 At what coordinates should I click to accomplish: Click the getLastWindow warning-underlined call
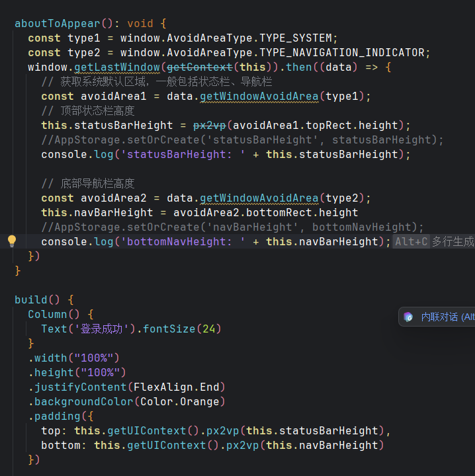[117, 67]
